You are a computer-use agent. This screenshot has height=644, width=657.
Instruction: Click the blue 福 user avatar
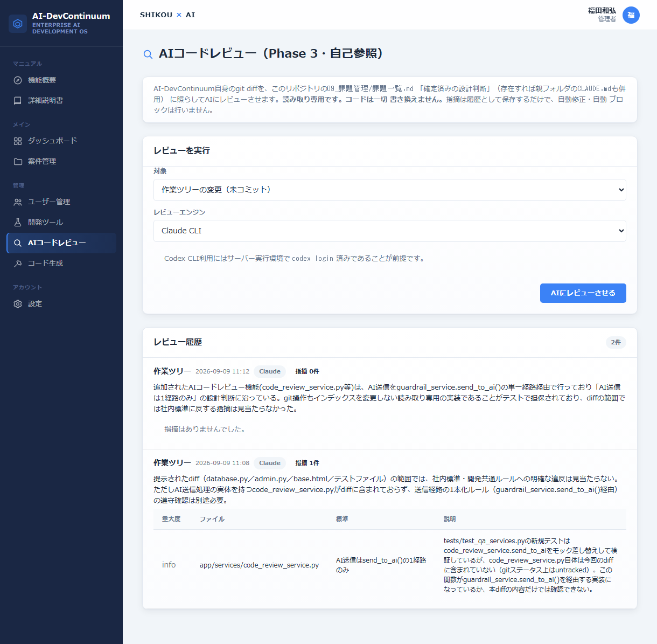631,15
